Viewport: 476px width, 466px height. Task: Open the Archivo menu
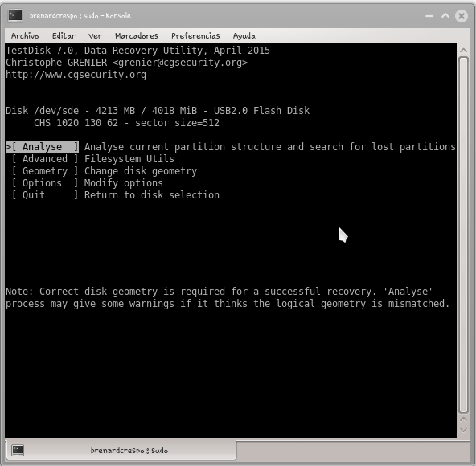pos(25,36)
